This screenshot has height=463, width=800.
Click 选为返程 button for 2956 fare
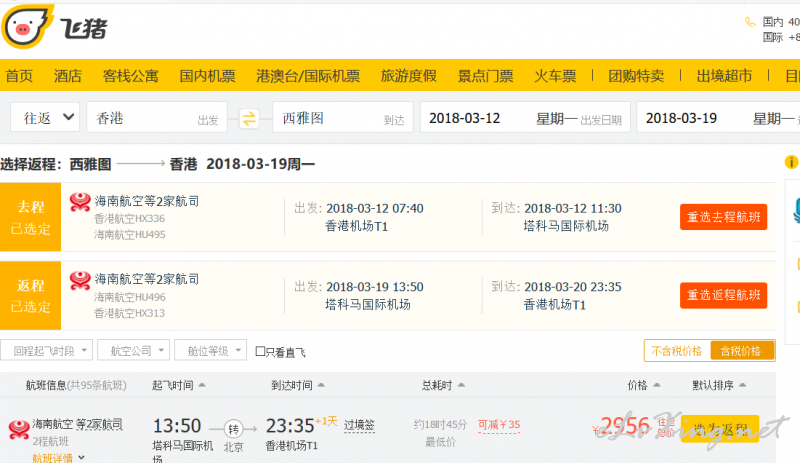coord(720,429)
